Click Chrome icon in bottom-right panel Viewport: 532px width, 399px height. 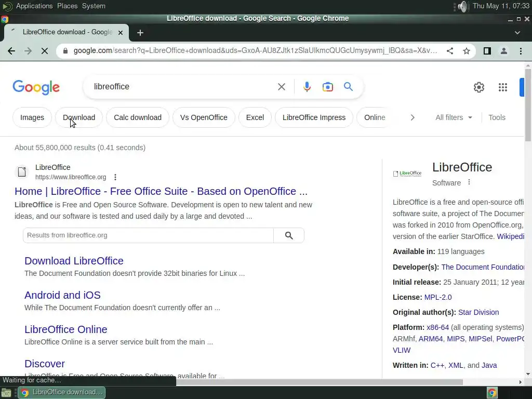(x=492, y=393)
